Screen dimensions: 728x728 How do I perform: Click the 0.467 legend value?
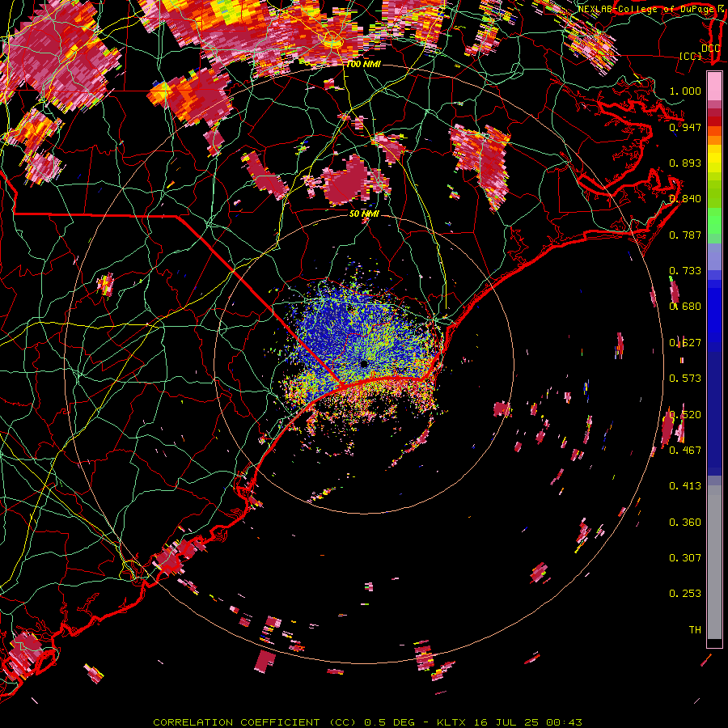(x=685, y=451)
